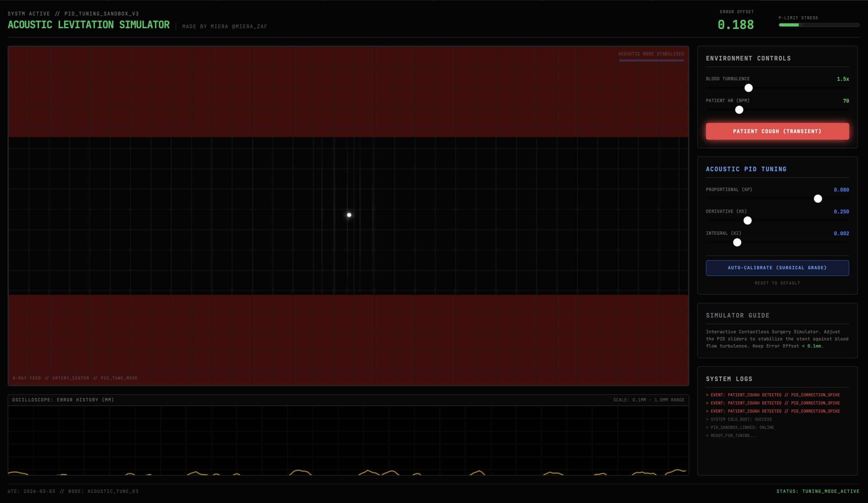Click the Patient Cough (Transient) button
This screenshot has height=503, width=868.
pyautogui.click(x=777, y=131)
